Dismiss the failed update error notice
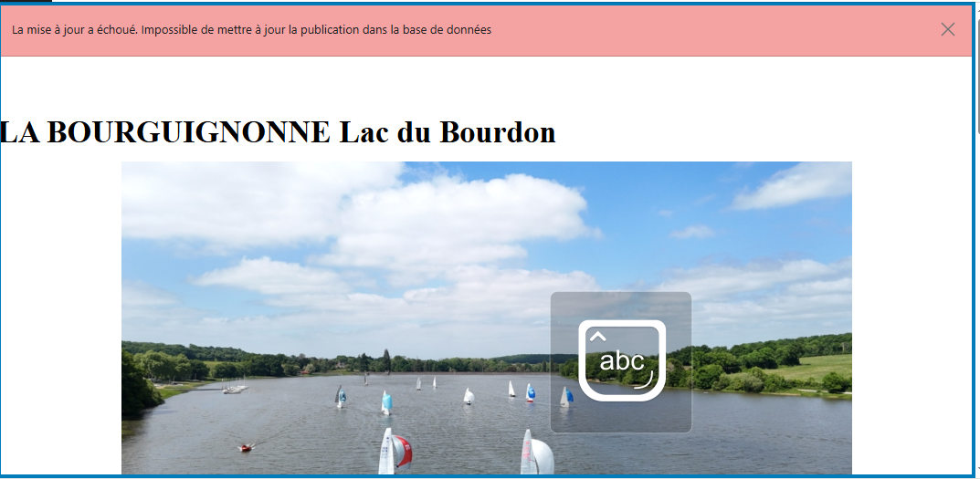The height and width of the screenshot is (479, 980). [947, 29]
